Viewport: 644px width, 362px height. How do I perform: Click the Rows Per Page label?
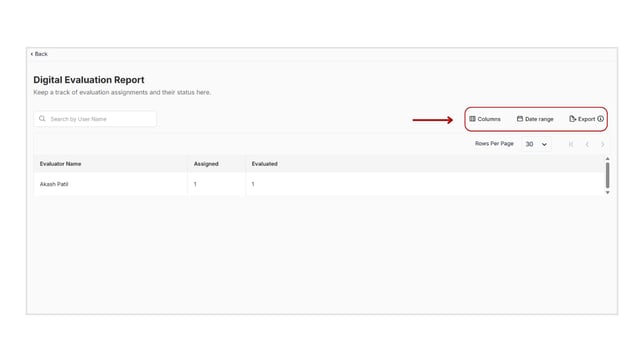click(494, 143)
